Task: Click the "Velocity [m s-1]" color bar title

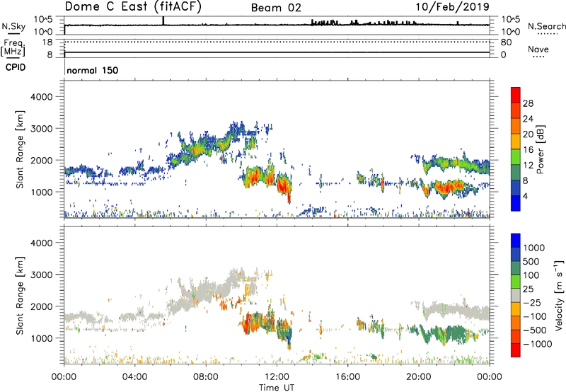Action: point(559,295)
